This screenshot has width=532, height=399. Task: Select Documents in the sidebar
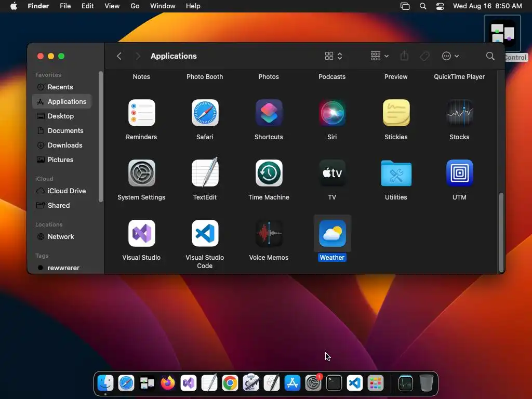pyautogui.click(x=62, y=130)
